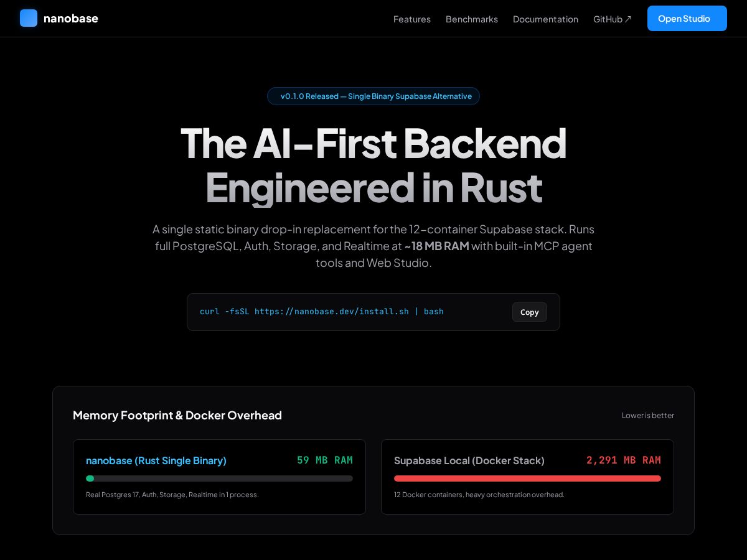
Task: Click the Supabase Local (Docker Stack) title
Action: [x=469, y=460]
